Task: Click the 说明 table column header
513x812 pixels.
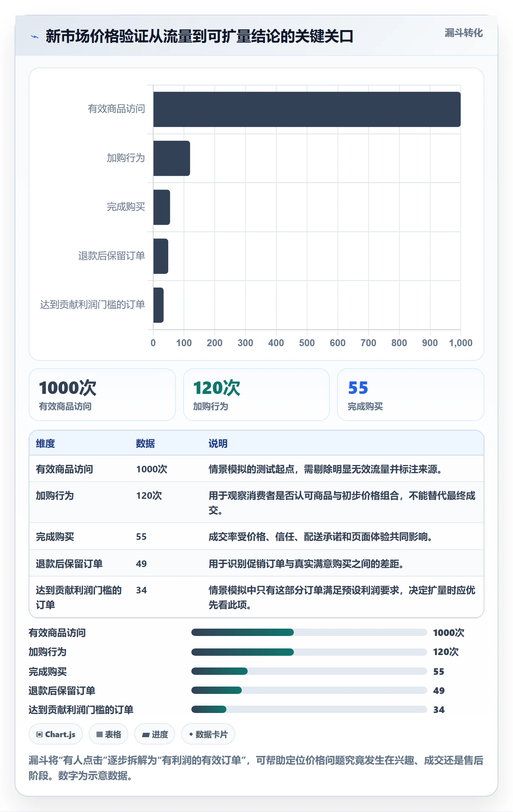Action: [x=218, y=443]
